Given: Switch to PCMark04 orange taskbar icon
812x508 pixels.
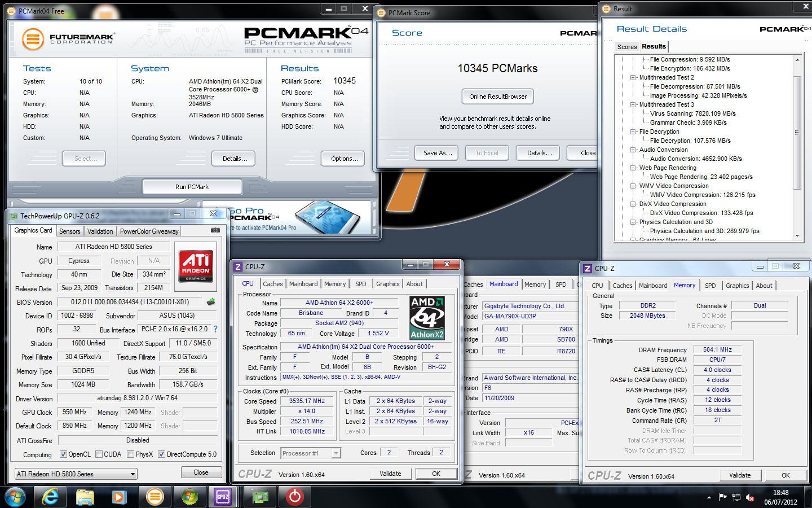Looking at the screenshot, I should (155, 497).
